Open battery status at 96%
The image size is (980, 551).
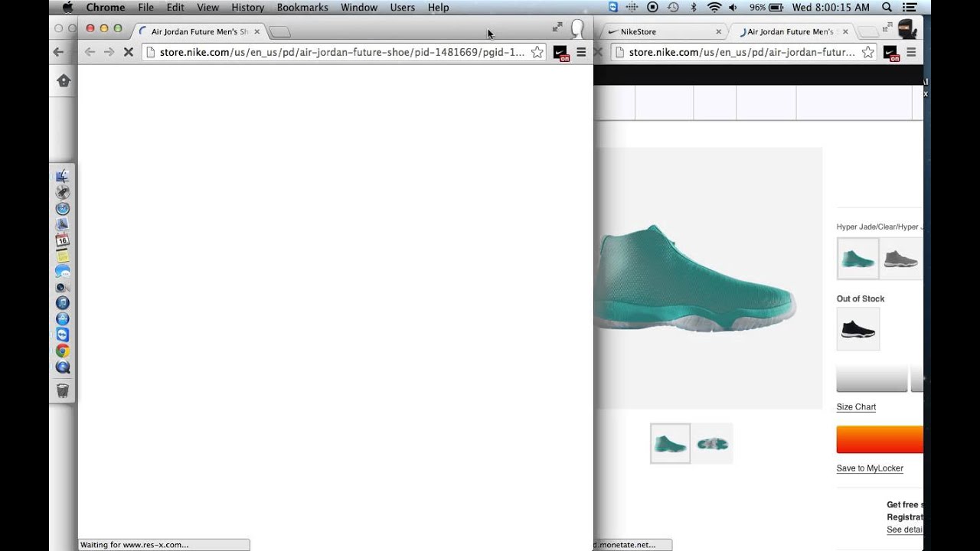767,7
